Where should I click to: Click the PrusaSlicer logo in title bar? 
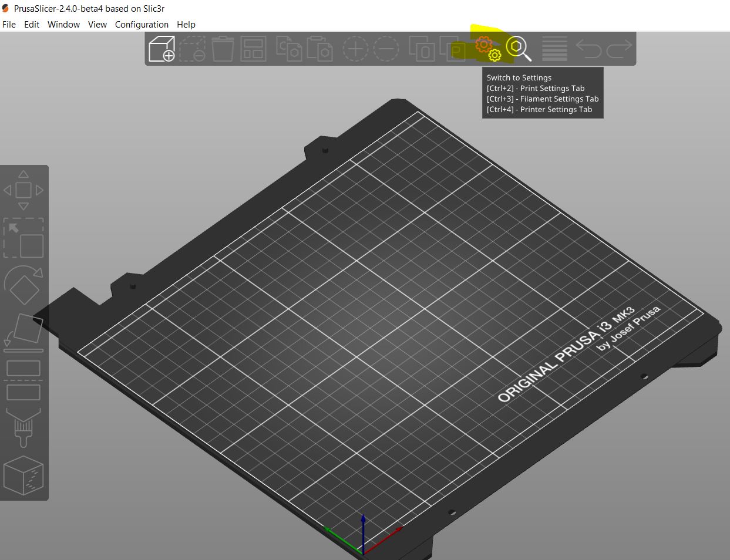point(6,9)
